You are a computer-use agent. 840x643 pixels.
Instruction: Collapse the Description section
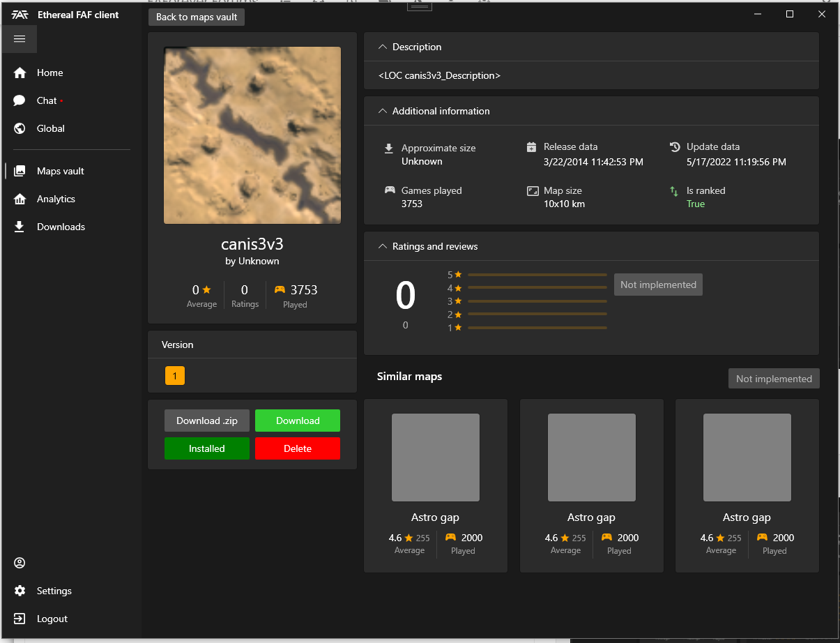tap(381, 47)
